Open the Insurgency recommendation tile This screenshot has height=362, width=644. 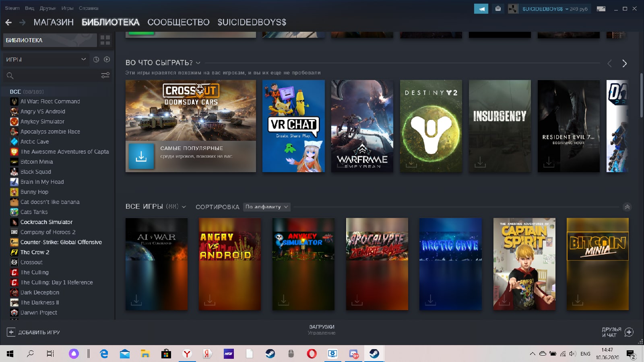[x=500, y=126]
